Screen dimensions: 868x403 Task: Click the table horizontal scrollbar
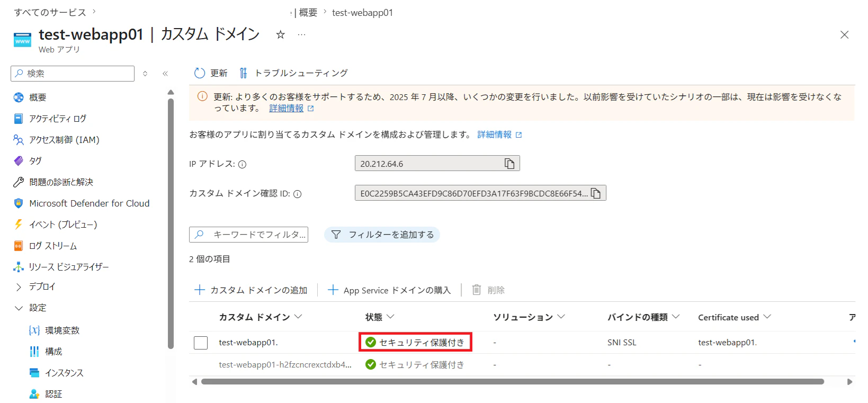(x=513, y=382)
